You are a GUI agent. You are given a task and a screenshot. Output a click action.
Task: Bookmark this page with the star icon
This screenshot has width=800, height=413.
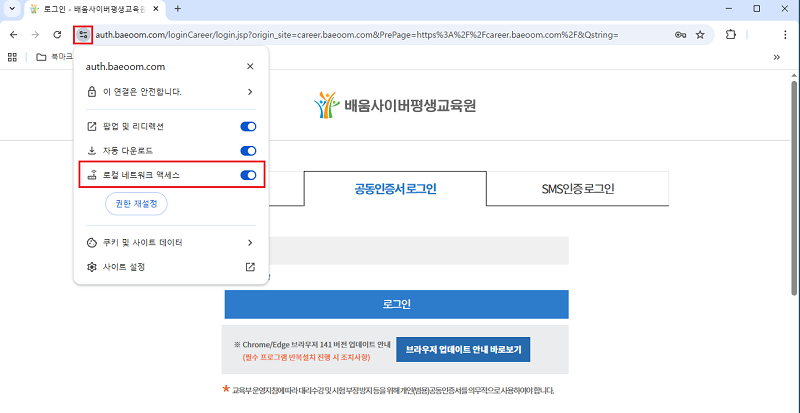pos(700,34)
